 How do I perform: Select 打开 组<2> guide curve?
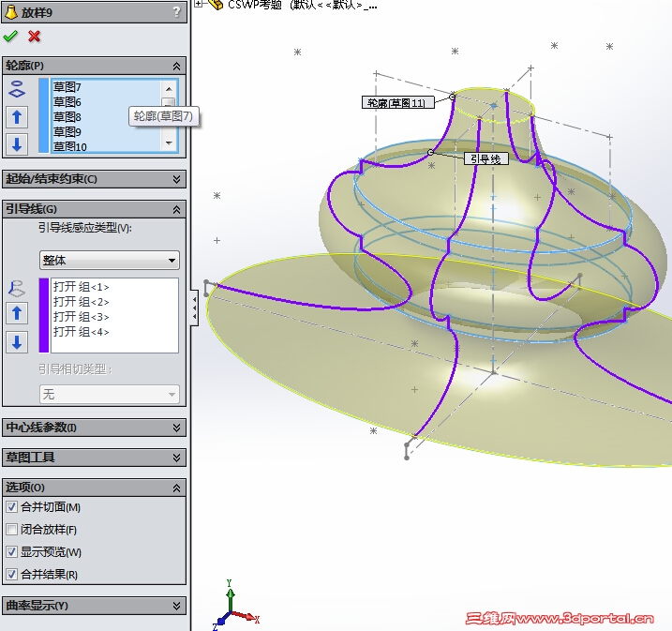pos(81,301)
